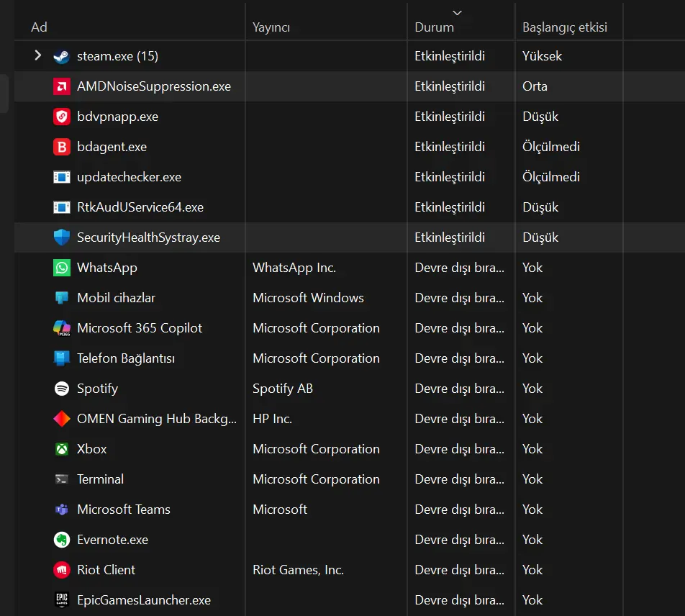This screenshot has width=685, height=616.
Task: Click the Microsoft 365 Copilot icon
Action: pyautogui.click(x=62, y=328)
